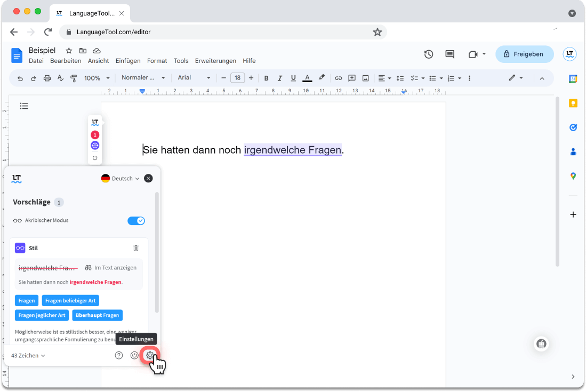Open the line spacing options
Viewport: 586px width, 392px height.
tap(400, 78)
